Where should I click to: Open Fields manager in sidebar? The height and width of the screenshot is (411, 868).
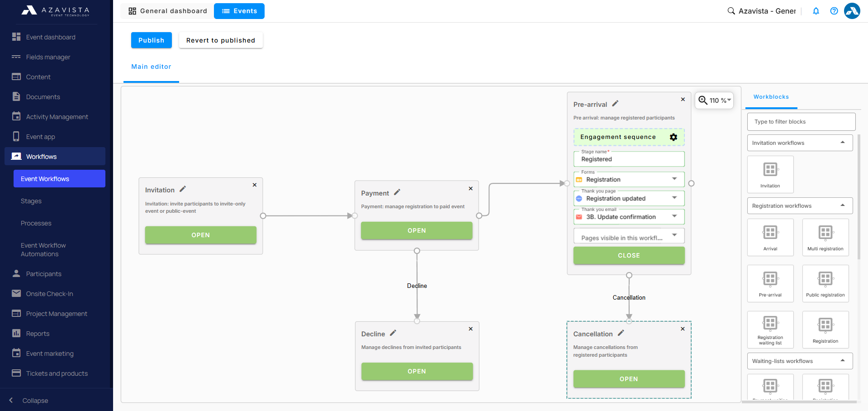coord(55,57)
